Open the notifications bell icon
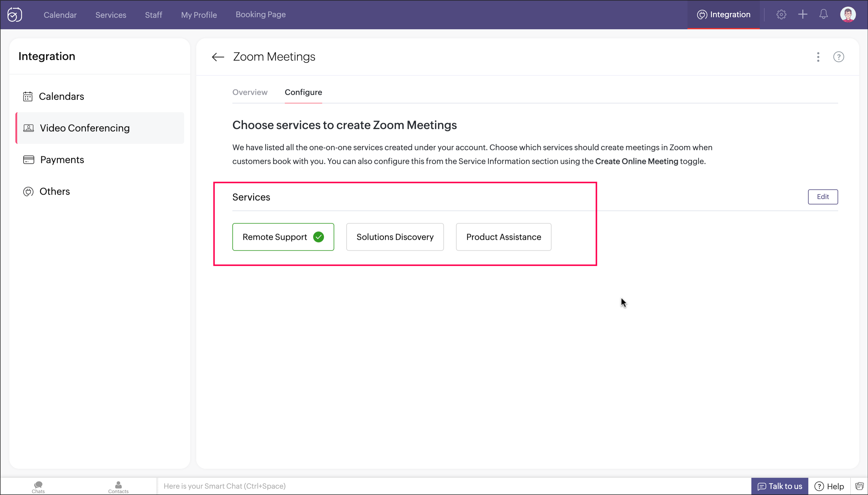 click(823, 14)
